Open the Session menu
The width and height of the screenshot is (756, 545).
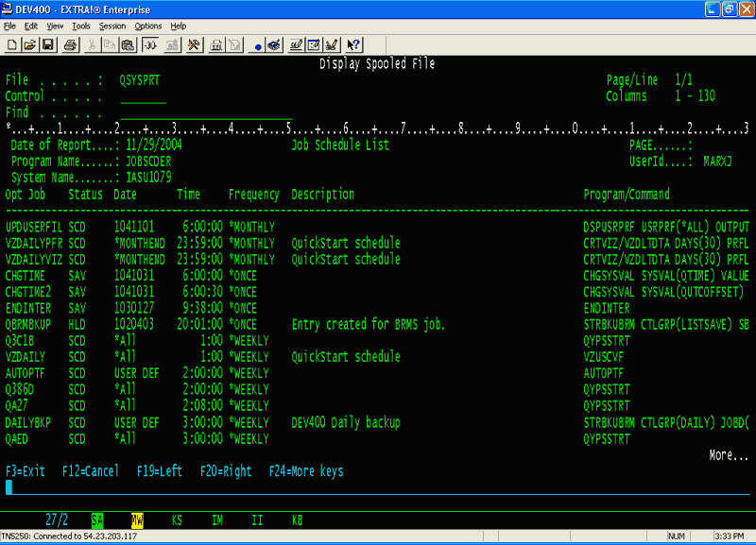[x=112, y=26]
